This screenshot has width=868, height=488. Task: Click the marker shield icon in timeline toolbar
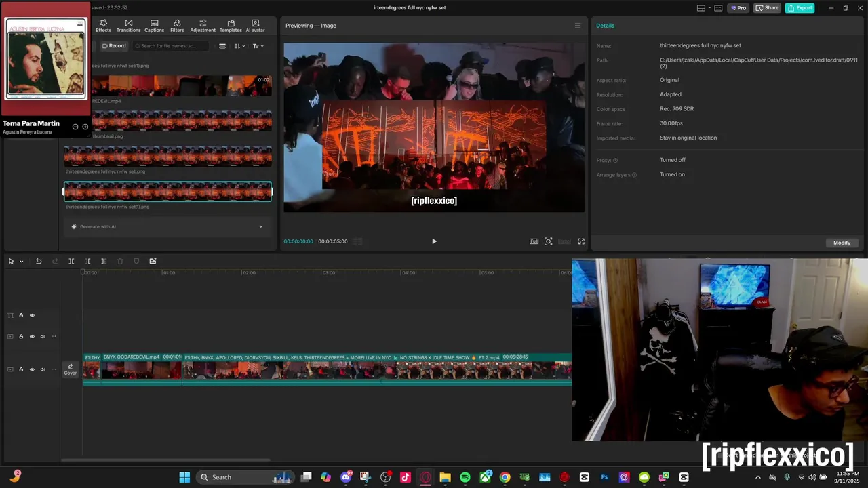click(136, 261)
